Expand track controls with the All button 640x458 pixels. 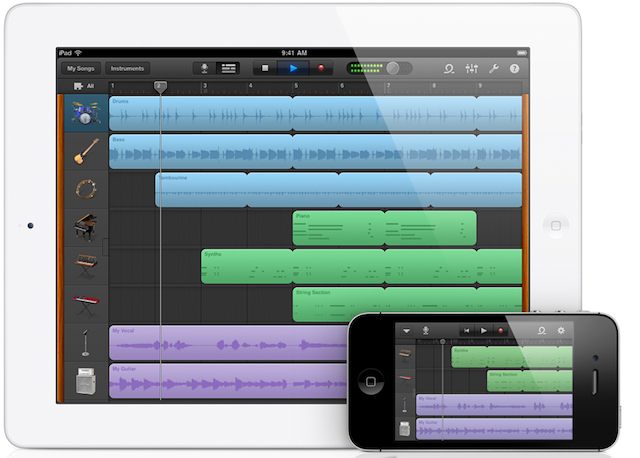(x=84, y=87)
